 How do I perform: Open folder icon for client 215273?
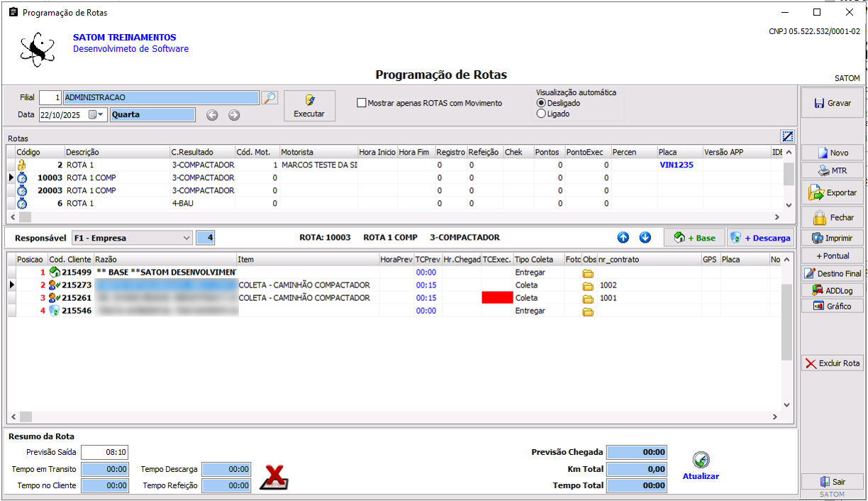[x=588, y=286]
